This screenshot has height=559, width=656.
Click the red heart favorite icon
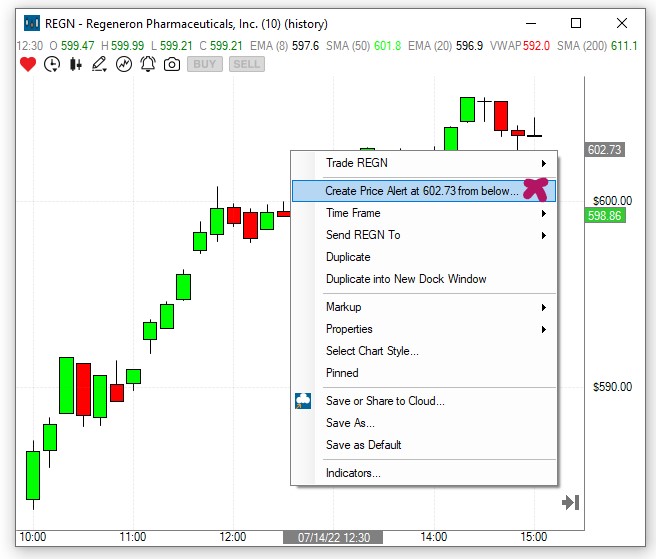tap(27, 64)
